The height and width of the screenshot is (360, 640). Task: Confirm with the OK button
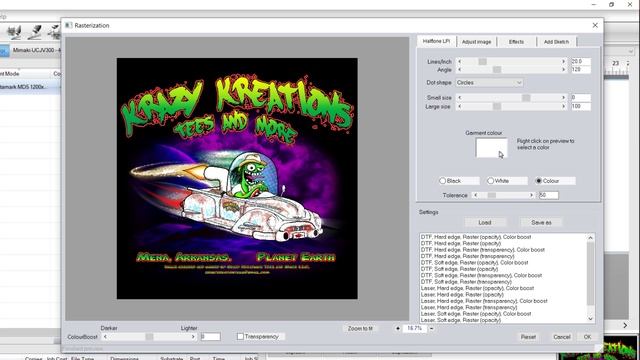587,337
